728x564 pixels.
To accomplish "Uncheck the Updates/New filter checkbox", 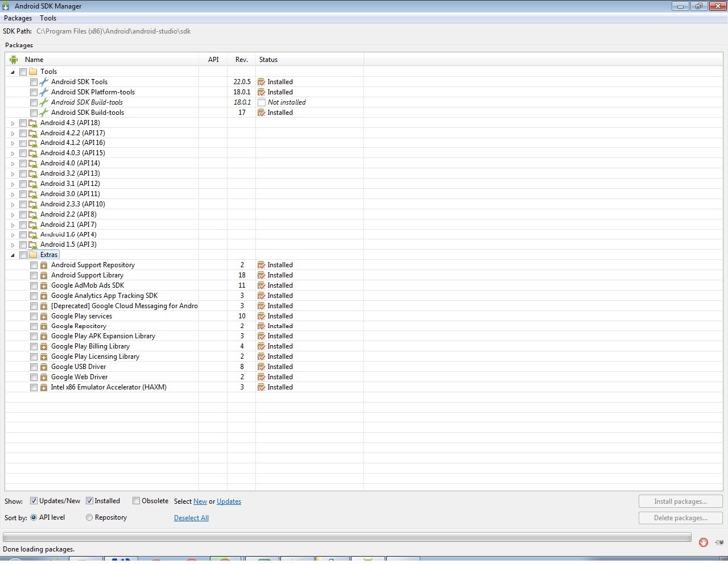I will point(34,501).
